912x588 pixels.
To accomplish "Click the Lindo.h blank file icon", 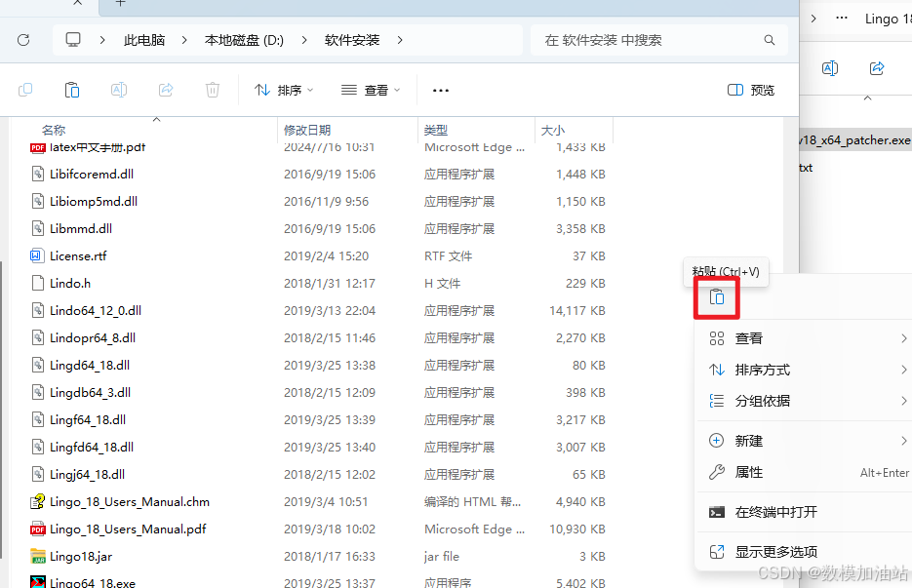I will (x=38, y=283).
